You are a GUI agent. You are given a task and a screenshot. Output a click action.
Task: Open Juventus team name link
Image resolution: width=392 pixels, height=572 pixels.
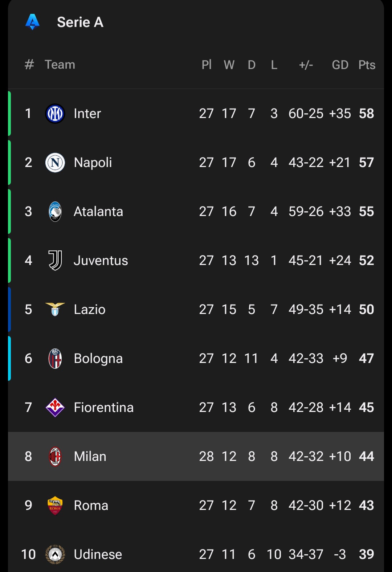click(x=101, y=261)
